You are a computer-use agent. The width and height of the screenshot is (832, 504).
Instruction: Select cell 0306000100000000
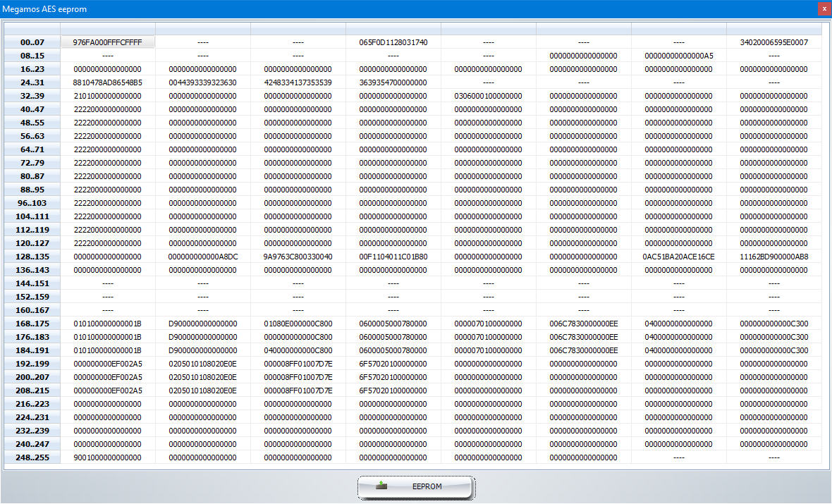tap(488, 96)
